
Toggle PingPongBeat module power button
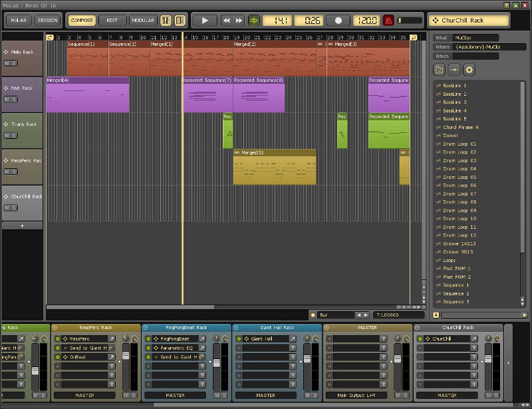tap(148, 339)
